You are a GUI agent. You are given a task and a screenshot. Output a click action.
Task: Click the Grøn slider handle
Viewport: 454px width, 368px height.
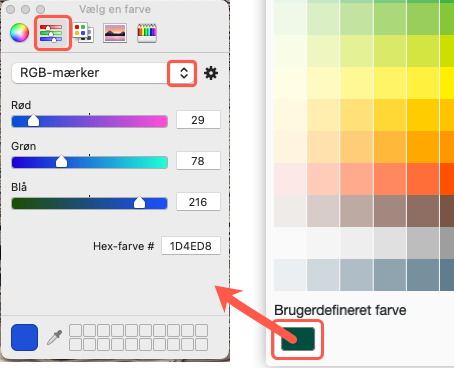pos(61,162)
